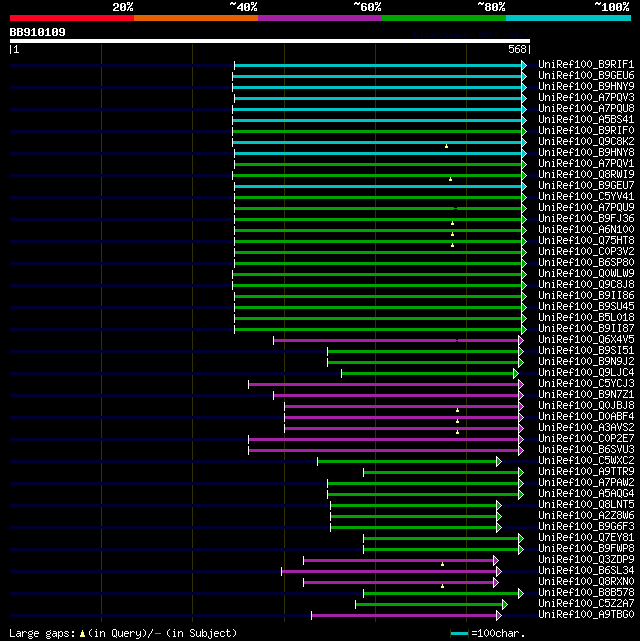Click UniRef100_Q7EY81 label
The width and height of the screenshot is (640, 641).
coord(586,538)
